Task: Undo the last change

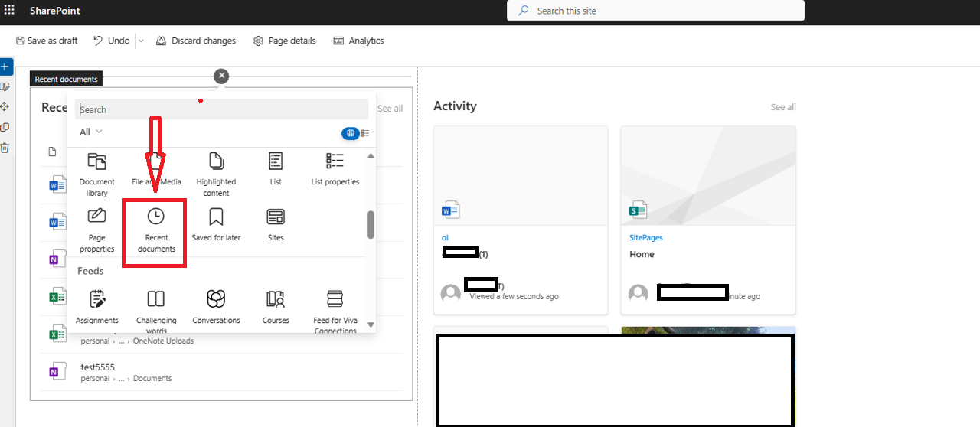Action: coord(112,41)
